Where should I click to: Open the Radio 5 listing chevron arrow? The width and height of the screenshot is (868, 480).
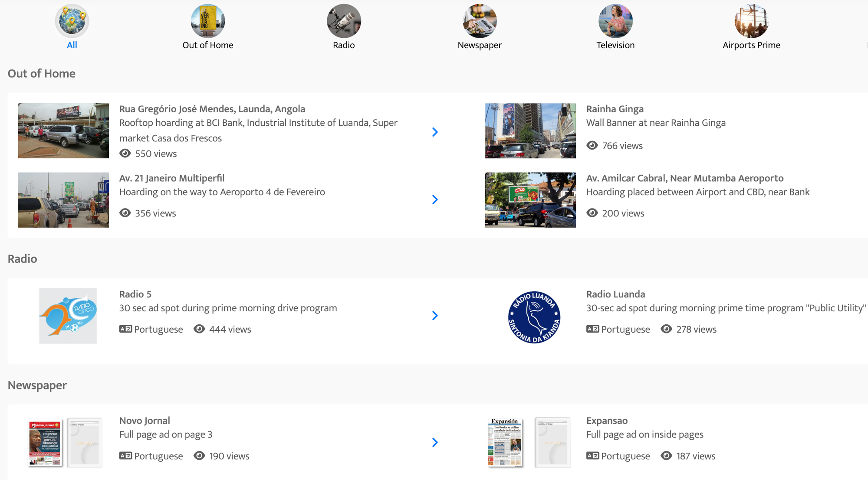[435, 316]
